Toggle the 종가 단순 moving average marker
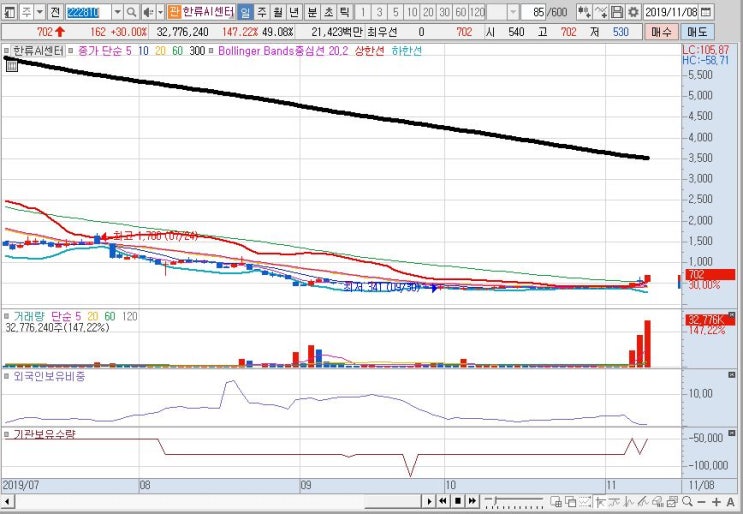The width and height of the screenshot is (743, 514). 71,50
